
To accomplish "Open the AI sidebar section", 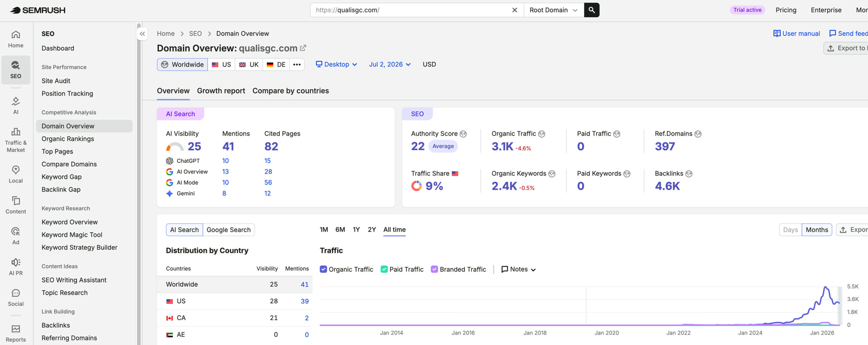I will coord(16,106).
